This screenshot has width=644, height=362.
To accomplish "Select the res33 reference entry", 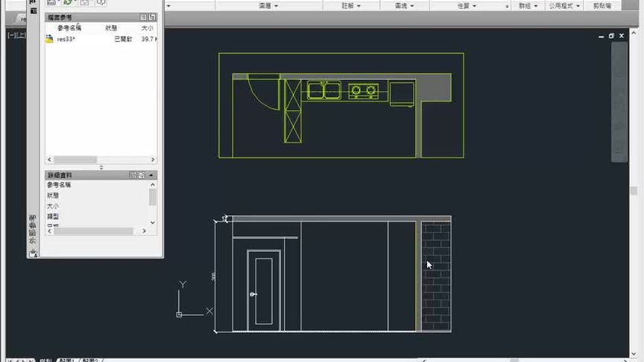I will pyautogui.click(x=101, y=39).
